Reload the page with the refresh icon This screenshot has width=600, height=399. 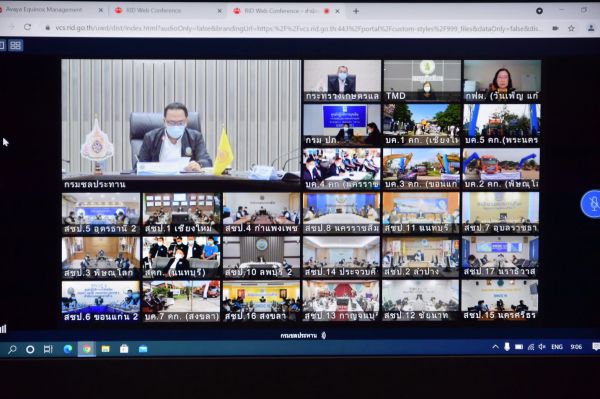27,27
